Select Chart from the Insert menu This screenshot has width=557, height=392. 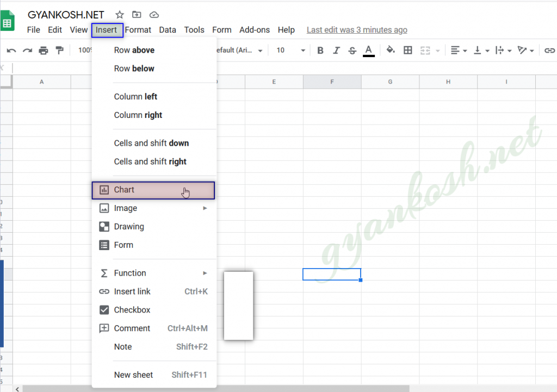pos(124,190)
